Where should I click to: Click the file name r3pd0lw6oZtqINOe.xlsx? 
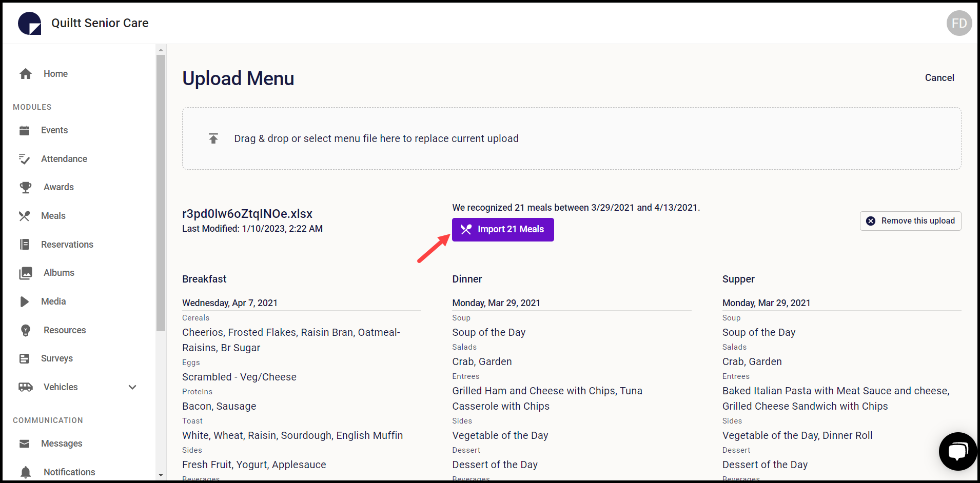tap(247, 214)
